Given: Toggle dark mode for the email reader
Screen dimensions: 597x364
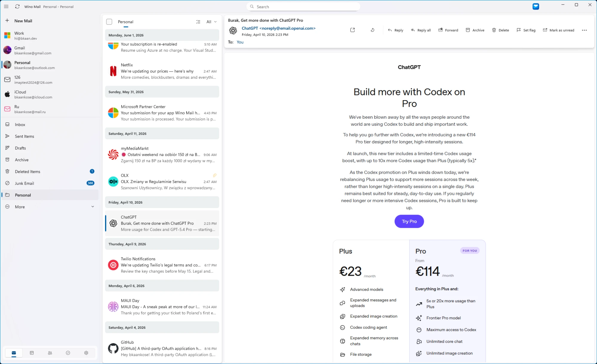Looking at the screenshot, I should [373, 30].
